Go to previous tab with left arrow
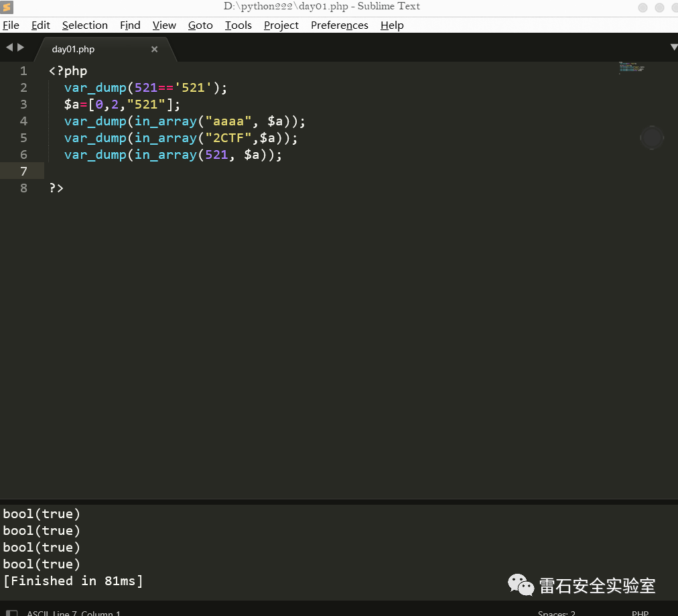 click(9, 48)
